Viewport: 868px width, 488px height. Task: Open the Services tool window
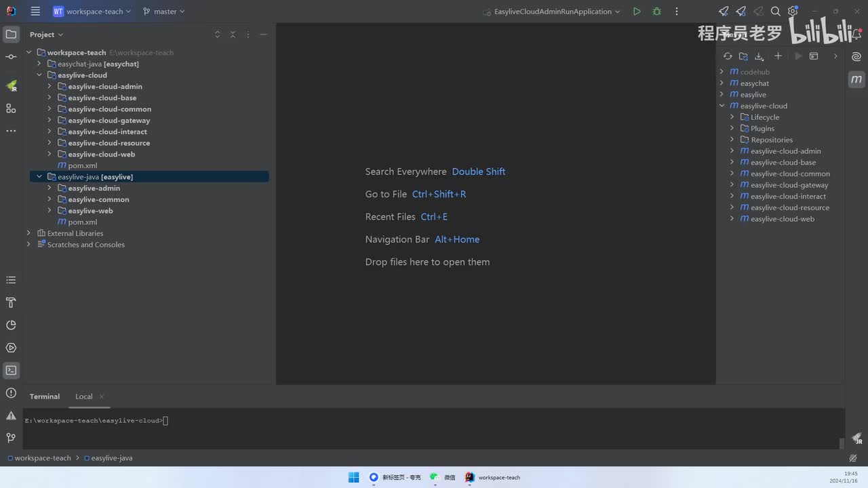[11, 348]
